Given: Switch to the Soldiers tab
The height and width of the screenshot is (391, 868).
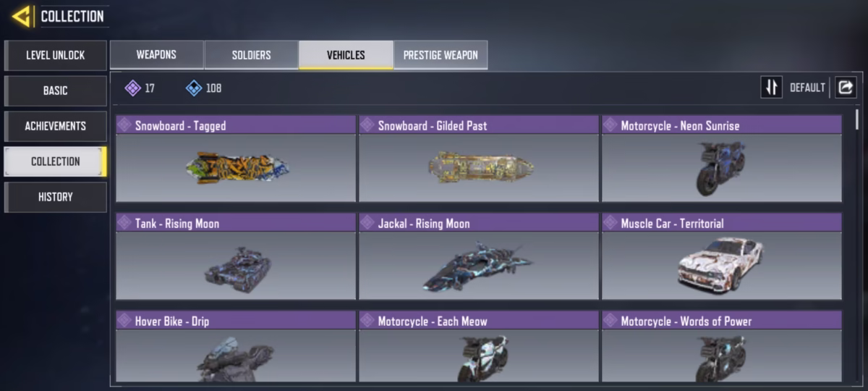Looking at the screenshot, I should coord(251,55).
